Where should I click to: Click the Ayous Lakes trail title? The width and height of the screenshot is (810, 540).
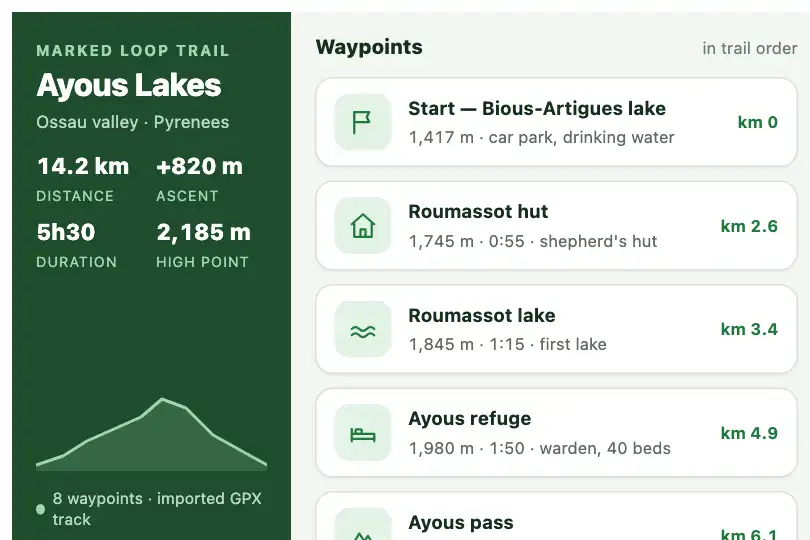129,85
